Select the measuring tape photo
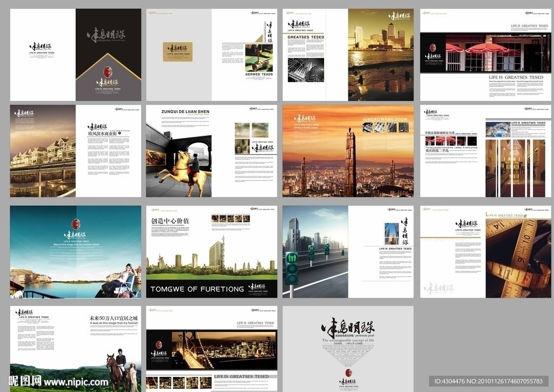 pyautogui.click(x=518, y=258)
